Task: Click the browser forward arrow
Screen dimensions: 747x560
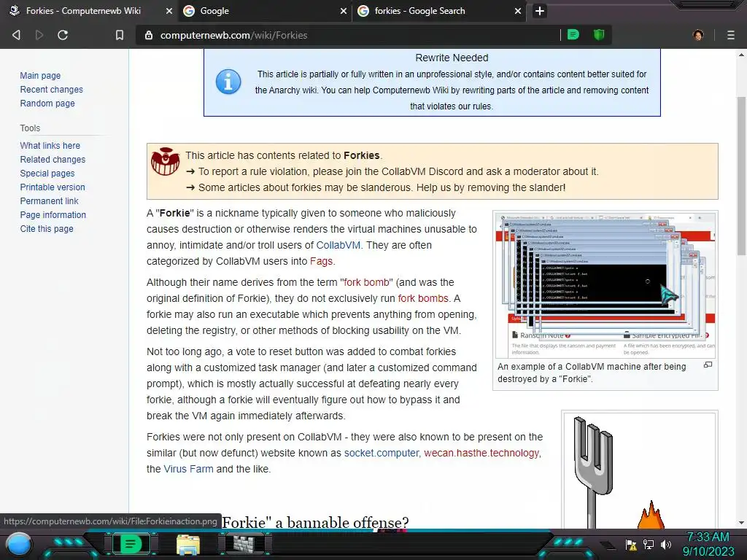Action: pyautogui.click(x=39, y=35)
